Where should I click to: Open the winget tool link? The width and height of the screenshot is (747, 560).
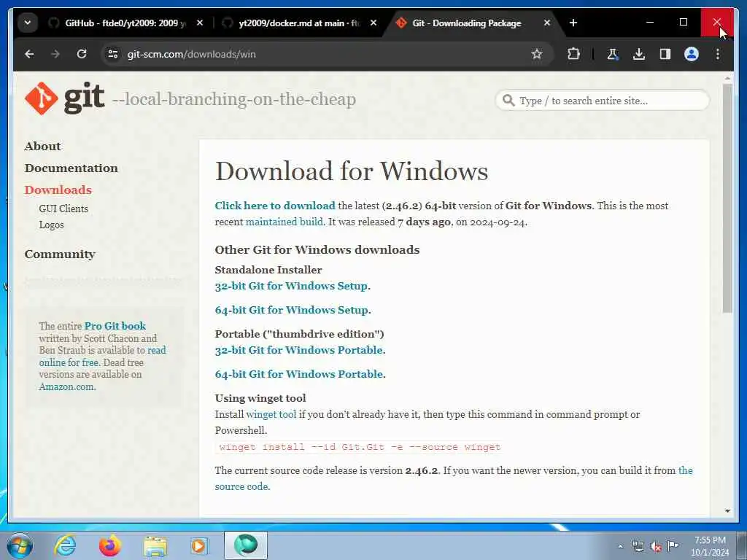pyautogui.click(x=271, y=414)
